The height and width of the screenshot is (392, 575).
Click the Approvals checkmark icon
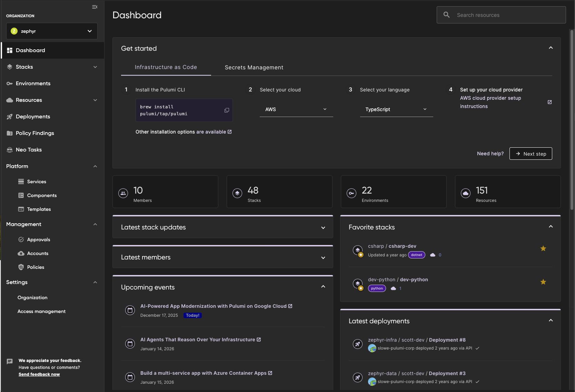pos(21,239)
